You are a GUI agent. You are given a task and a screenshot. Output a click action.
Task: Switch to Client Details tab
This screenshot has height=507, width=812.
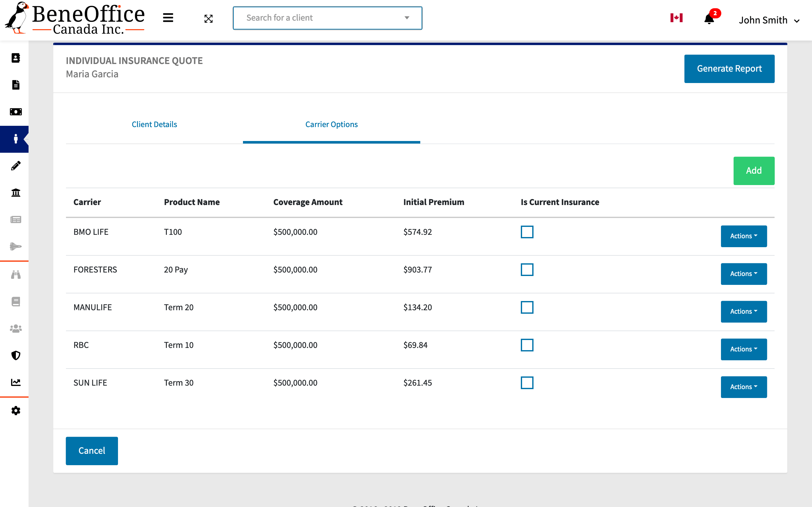154,124
